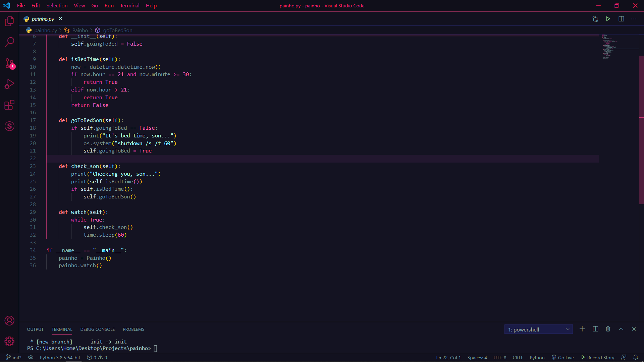Switch to the DEBUG CONSOLE tab
The height and width of the screenshot is (362, 644).
point(97,329)
